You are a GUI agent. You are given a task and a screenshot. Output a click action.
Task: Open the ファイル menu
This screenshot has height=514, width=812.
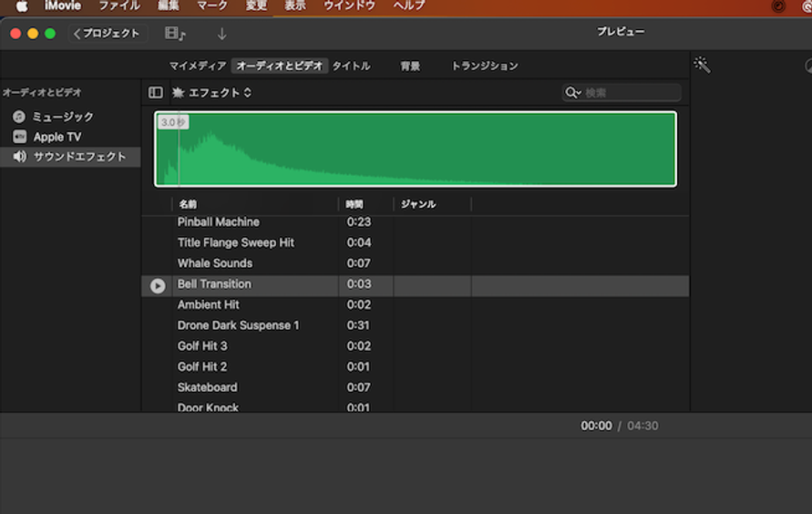pos(118,5)
